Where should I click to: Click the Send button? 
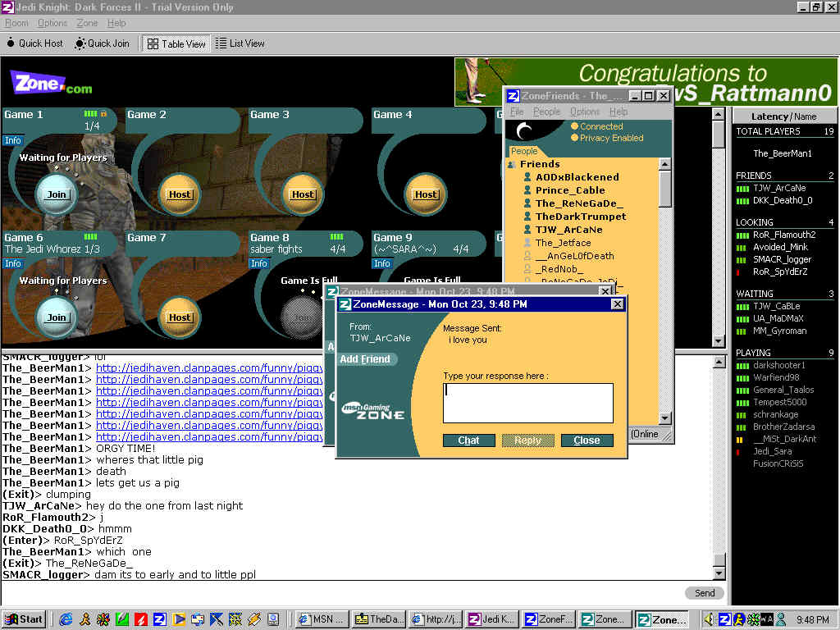[705, 593]
